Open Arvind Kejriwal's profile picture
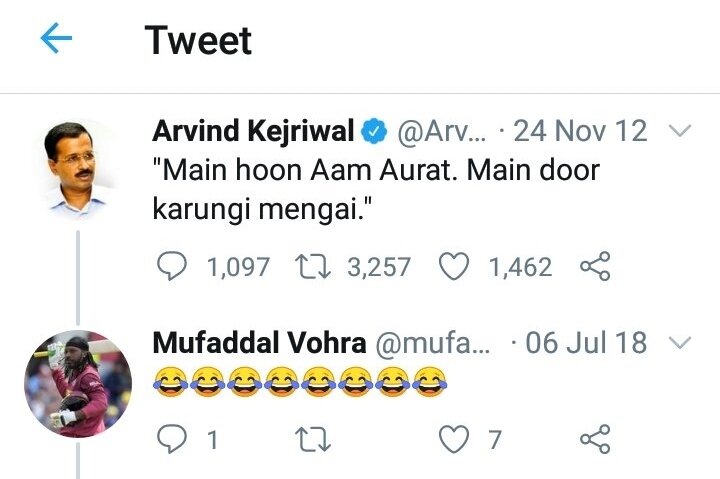720x479 pixels. [x=78, y=164]
